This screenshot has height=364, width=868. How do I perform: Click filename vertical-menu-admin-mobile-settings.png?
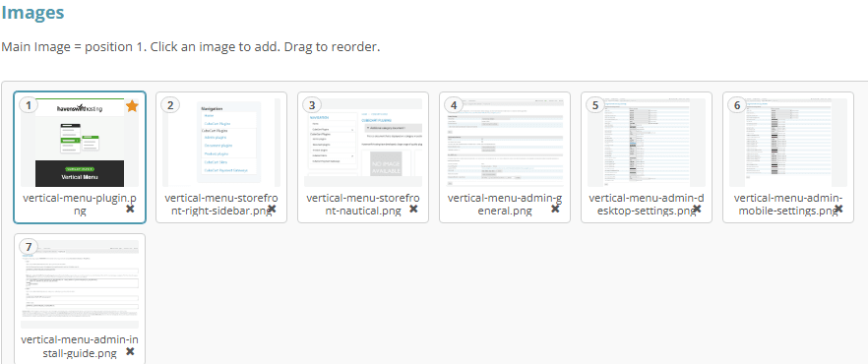tap(788, 204)
